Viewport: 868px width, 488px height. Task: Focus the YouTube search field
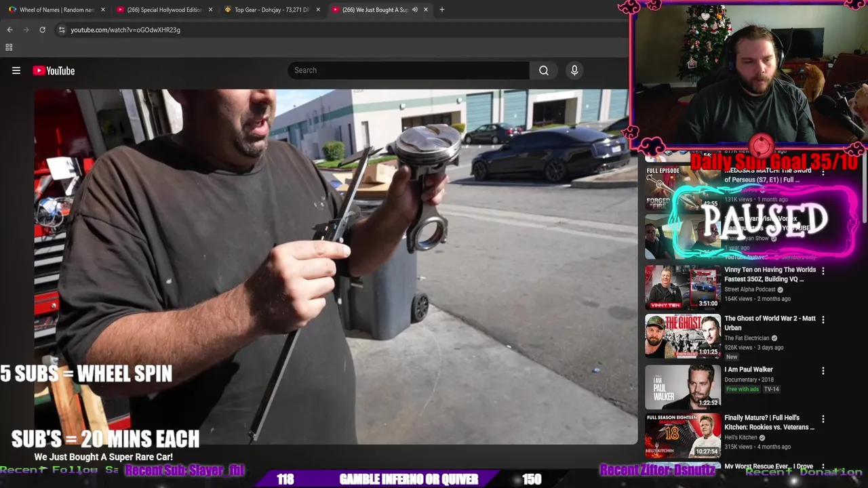[408, 70]
